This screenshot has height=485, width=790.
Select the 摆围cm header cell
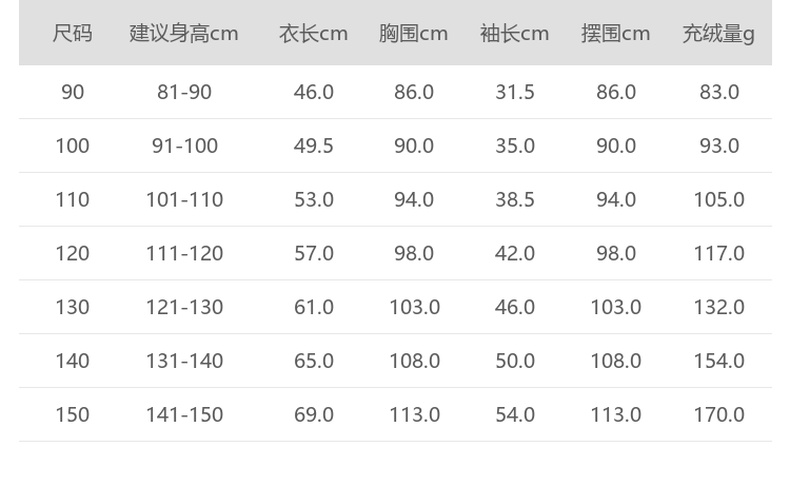coord(615,33)
